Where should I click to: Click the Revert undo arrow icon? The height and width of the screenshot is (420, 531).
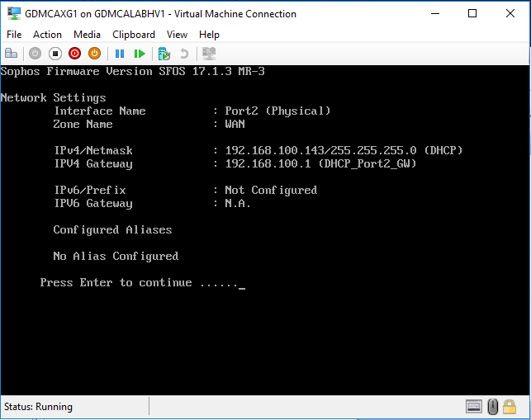(x=184, y=54)
